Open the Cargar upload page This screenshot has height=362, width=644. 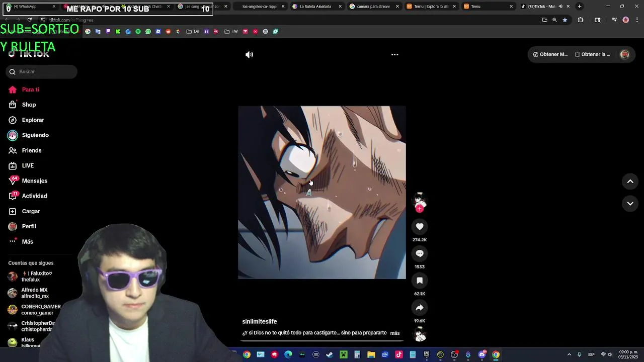coord(24,211)
